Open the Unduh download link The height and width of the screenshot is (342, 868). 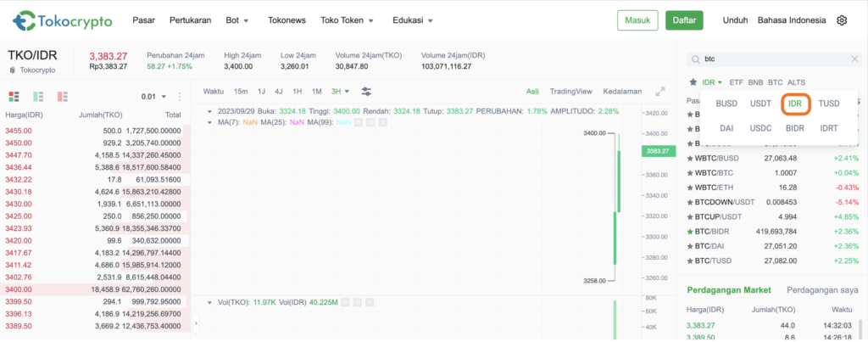735,20
